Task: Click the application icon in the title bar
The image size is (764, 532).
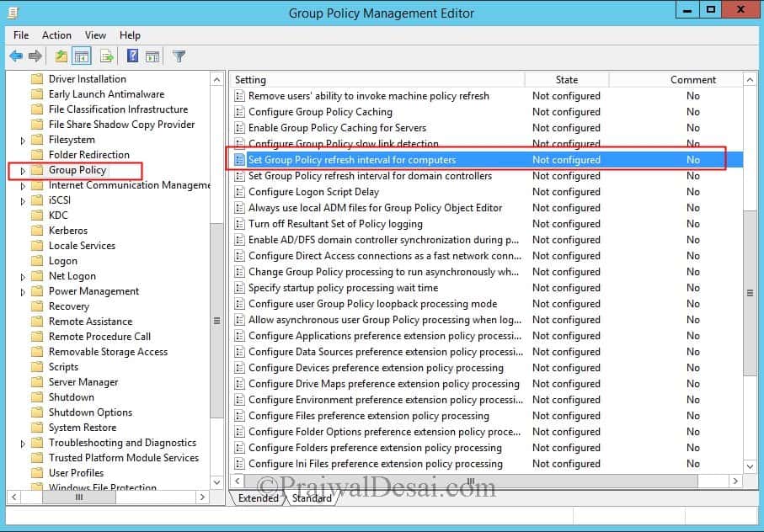Action: 13,13
